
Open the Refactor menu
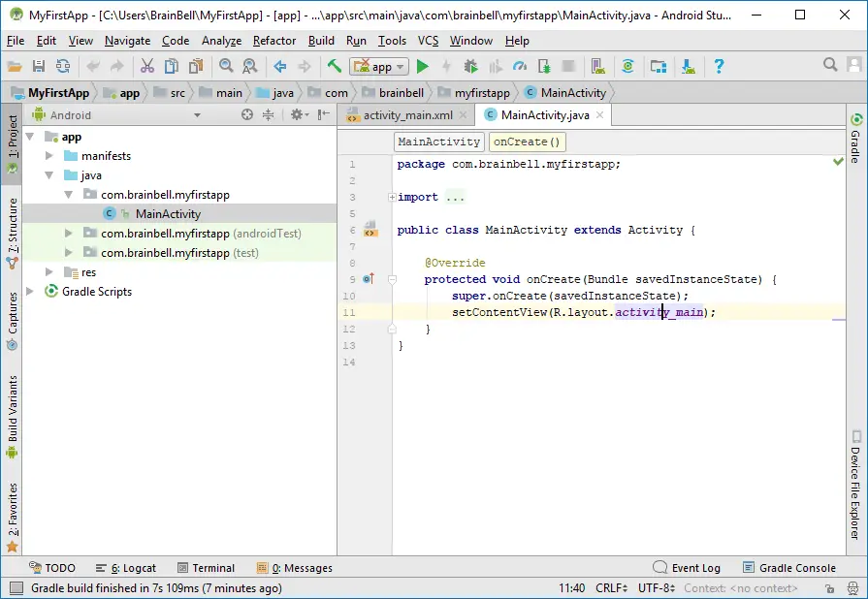(x=274, y=41)
